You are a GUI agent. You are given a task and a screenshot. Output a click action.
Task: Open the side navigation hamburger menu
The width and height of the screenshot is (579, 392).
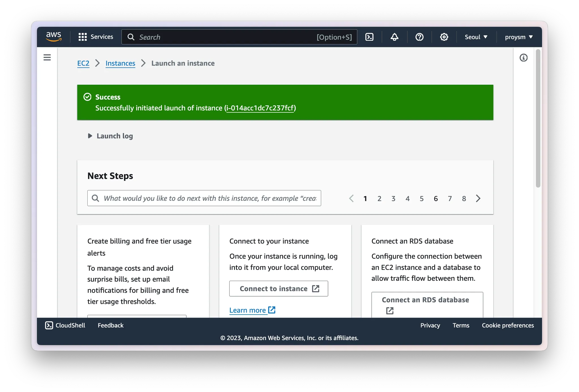click(x=47, y=58)
